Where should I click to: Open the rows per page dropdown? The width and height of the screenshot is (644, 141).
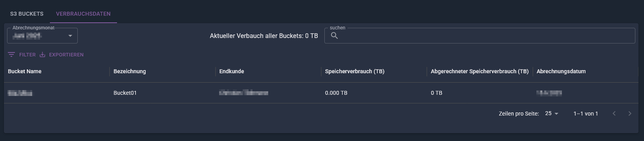[x=552, y=114]
